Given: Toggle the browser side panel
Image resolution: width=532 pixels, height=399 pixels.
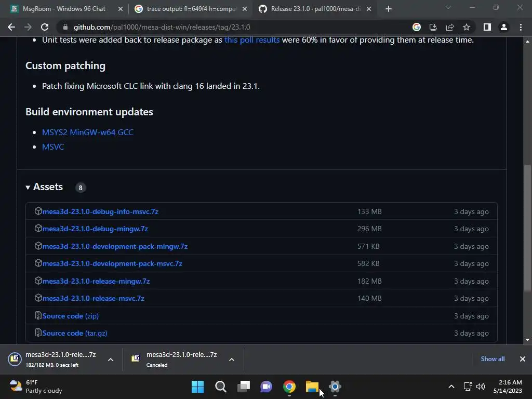Looking at the screenshot, I should pos(487,27).
